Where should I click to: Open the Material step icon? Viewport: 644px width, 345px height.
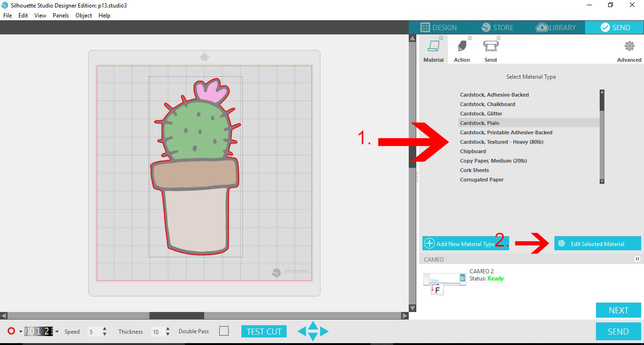pos(433,46)
